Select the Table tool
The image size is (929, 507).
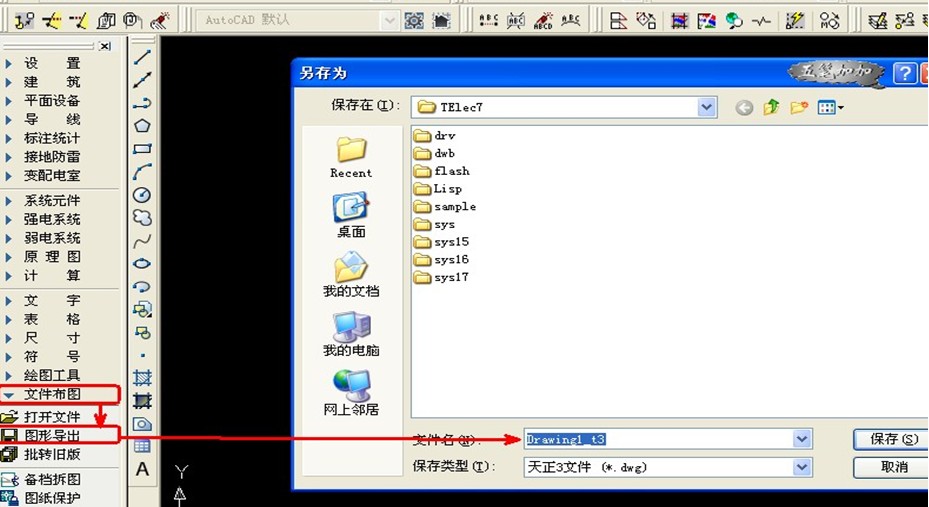142,446
